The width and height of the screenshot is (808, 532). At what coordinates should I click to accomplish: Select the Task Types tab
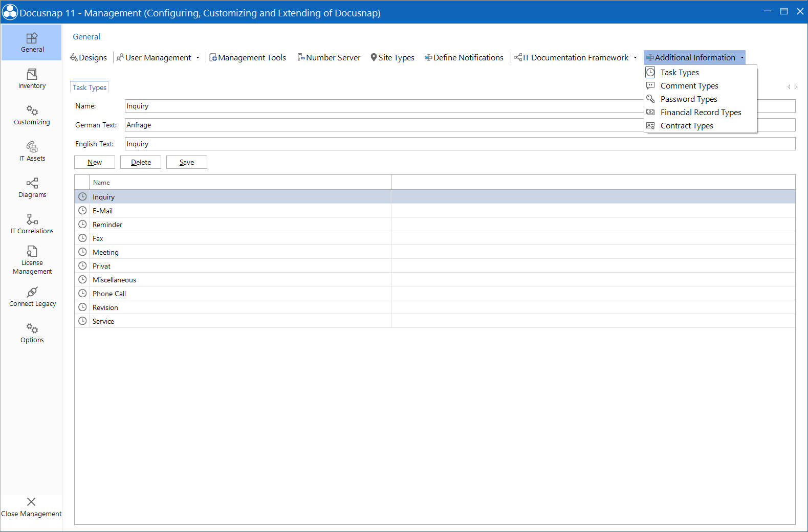click(x=90, y=87)
